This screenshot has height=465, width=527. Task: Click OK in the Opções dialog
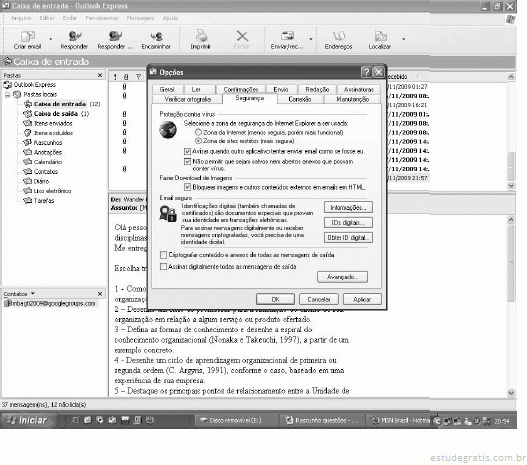point(275,299)
